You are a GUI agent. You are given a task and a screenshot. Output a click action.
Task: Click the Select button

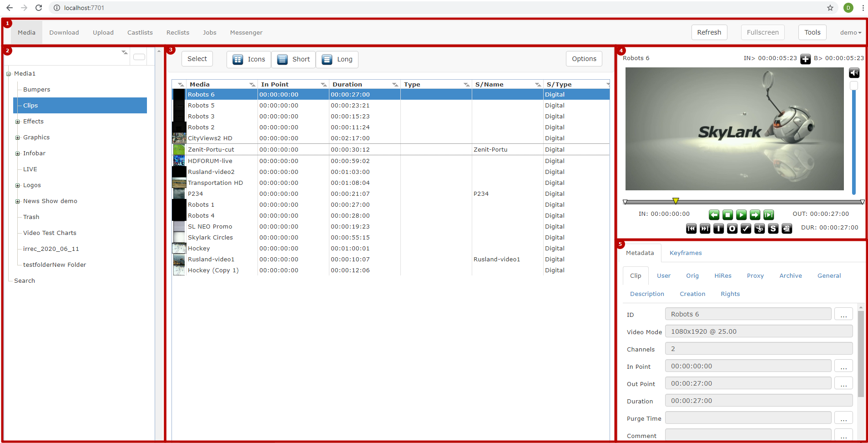tap(197, 59)
